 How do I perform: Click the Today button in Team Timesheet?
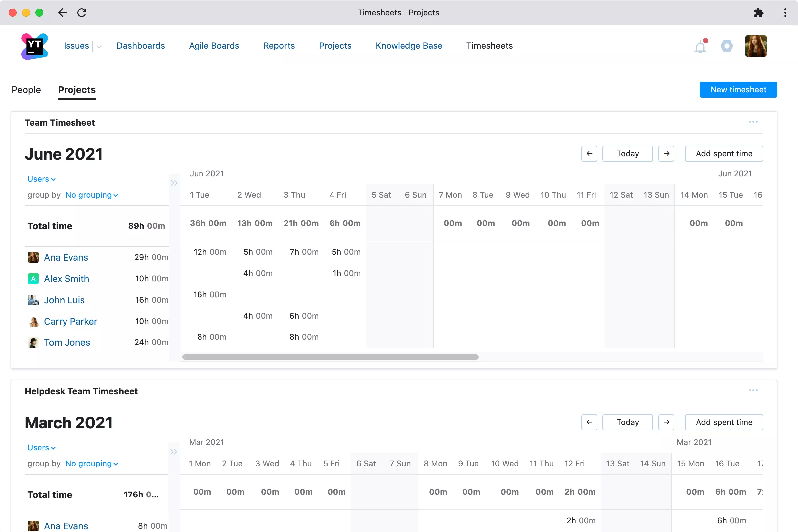point(628,153)
